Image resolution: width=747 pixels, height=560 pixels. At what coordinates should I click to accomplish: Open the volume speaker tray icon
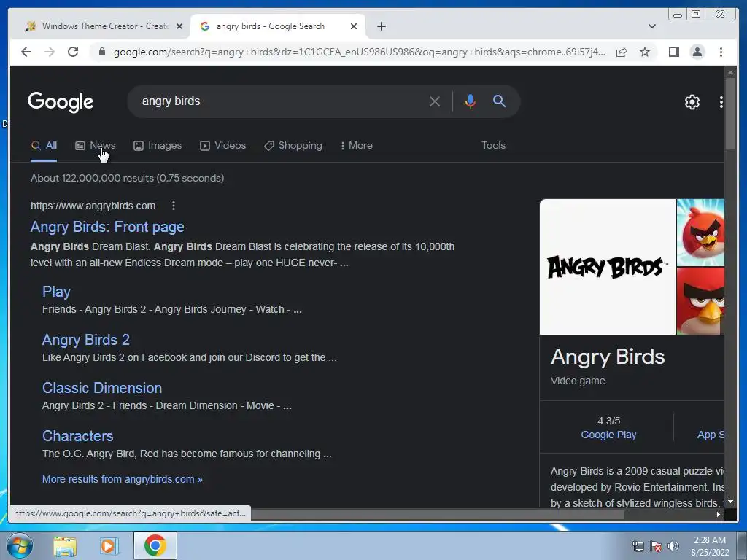click(673, 546)
